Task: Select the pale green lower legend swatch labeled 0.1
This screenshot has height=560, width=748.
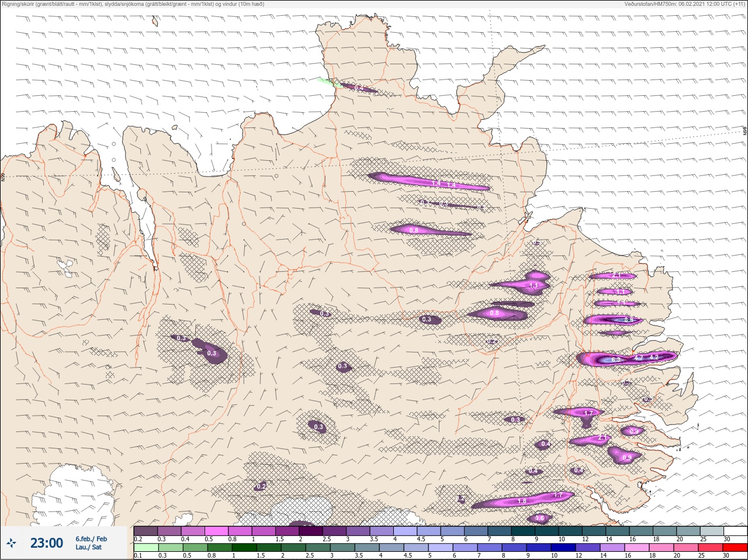Action: click(x=146, y=548)
